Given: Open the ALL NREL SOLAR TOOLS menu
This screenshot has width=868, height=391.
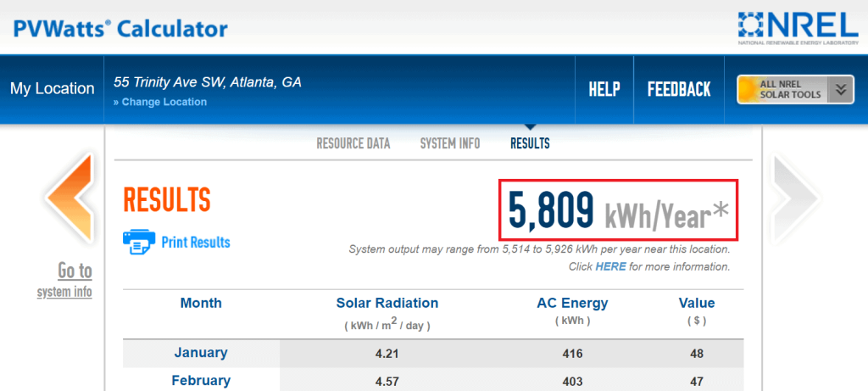Looking at the screenshot, I should 795,90.
